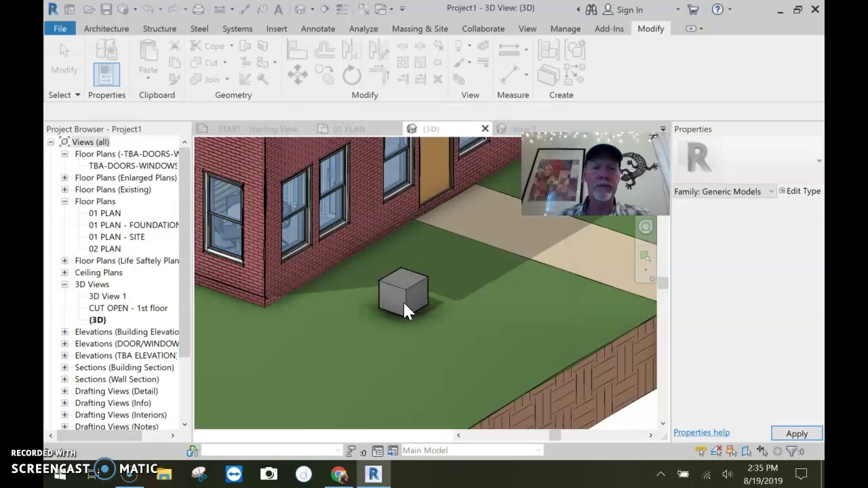Image resolution: width=868 pixels, height=488 pixels.
Task: Expand Floor Plans (Existing) node
Action: (x=64, y=189)
